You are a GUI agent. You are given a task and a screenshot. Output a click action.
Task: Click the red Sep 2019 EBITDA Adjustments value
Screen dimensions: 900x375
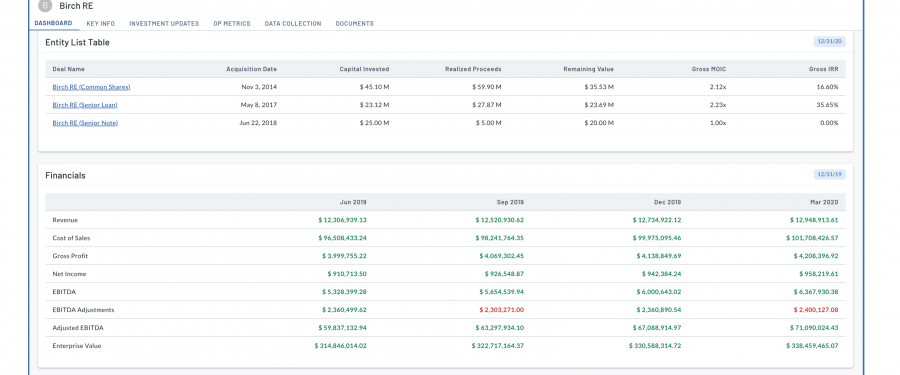(x=502, y=310)
